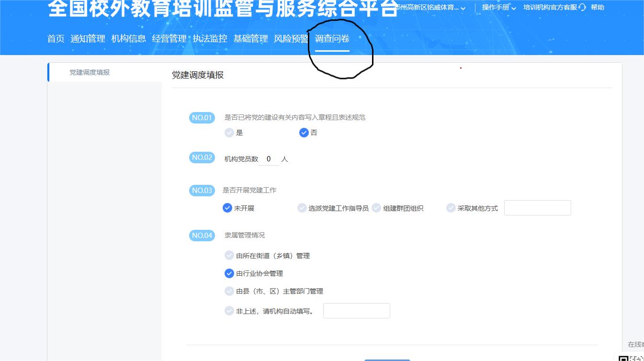This screenshot has width=644, height=361.
Task: Open the 通知管理 section
Action: (88, 39)
